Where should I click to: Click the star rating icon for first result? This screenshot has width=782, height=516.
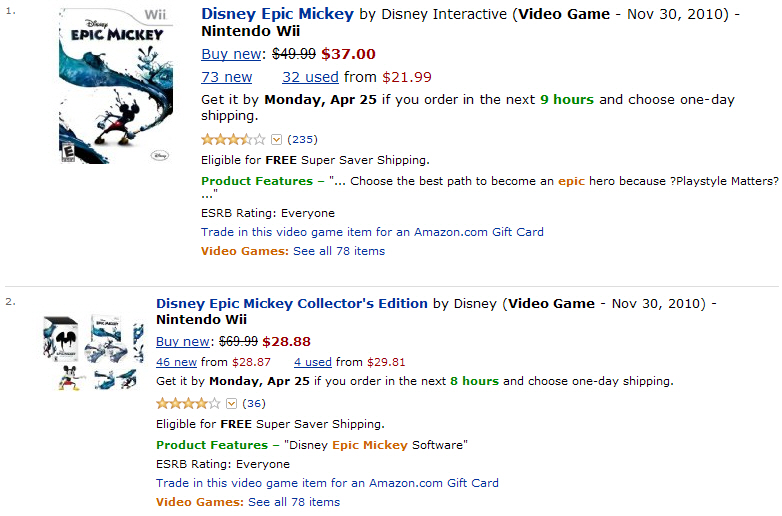(233, 140)
